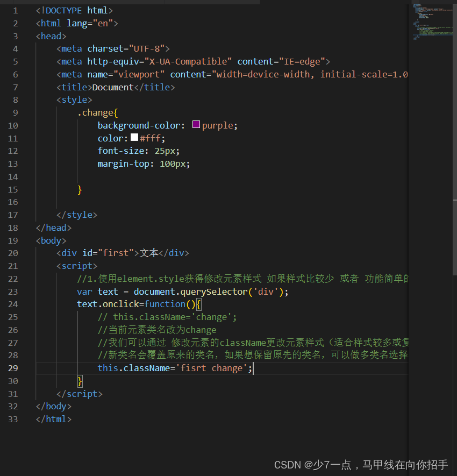Click the code minimap preview
Viewport: 457px width, 476px height.
[432, 22]
